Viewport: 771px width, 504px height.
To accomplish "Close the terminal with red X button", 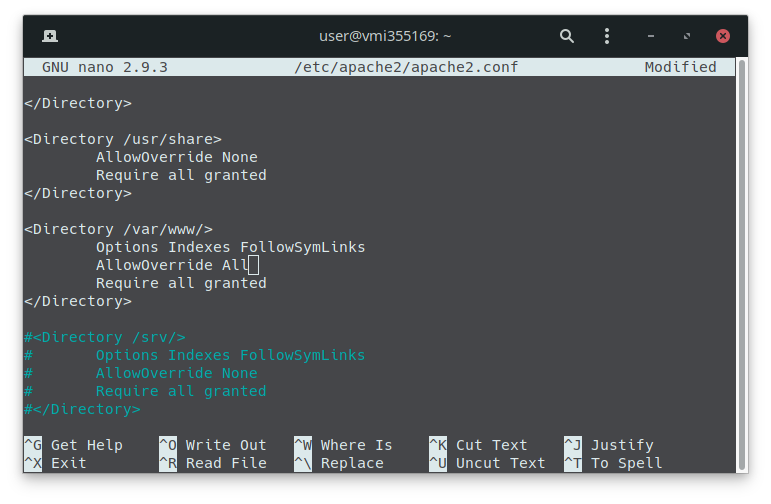I will pos(722,36).
